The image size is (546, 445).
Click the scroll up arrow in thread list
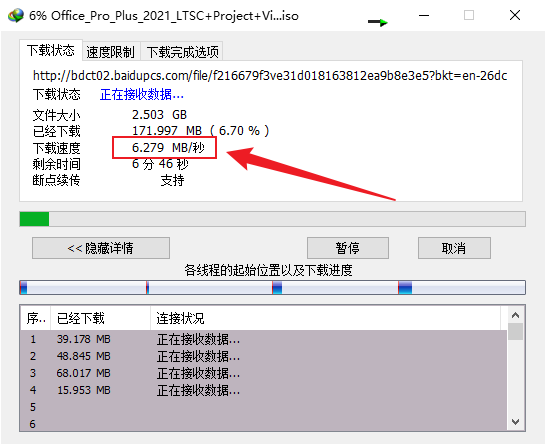point(515,315)
